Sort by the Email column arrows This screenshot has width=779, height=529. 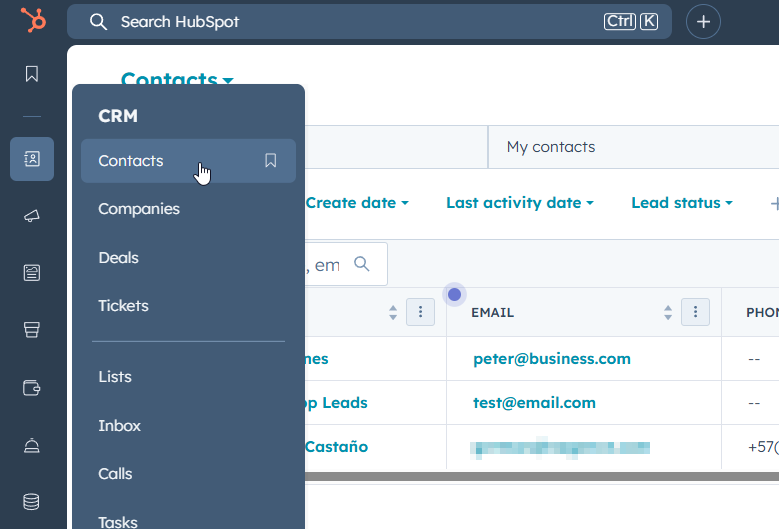668,312
